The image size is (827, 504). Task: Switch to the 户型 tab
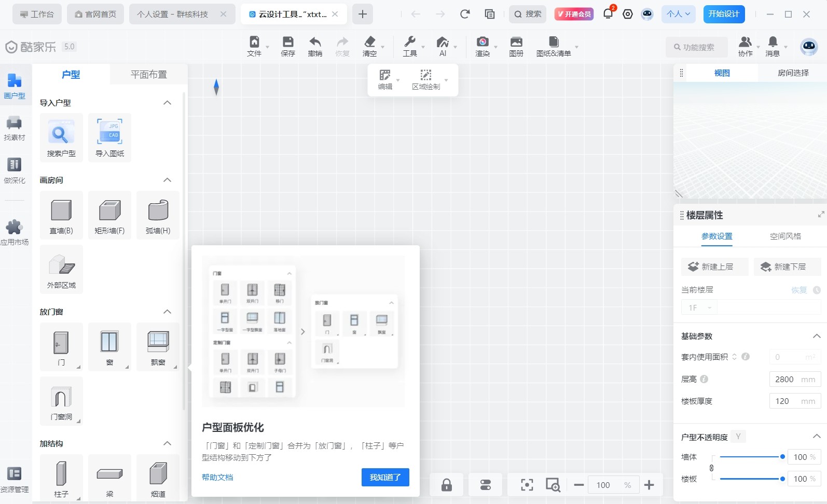click(x=71, y=75)
